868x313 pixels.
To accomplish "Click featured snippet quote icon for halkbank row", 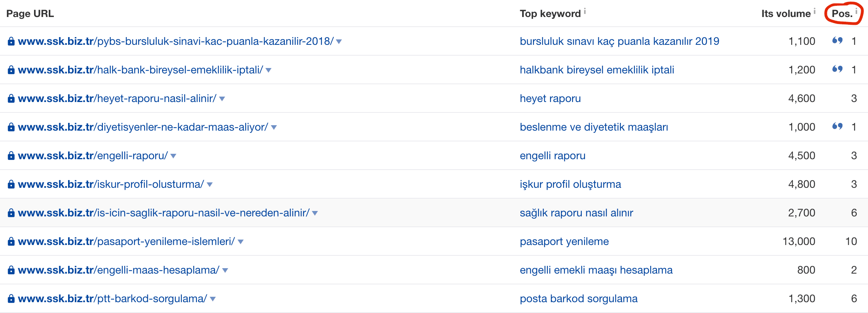I will point(837,69).
